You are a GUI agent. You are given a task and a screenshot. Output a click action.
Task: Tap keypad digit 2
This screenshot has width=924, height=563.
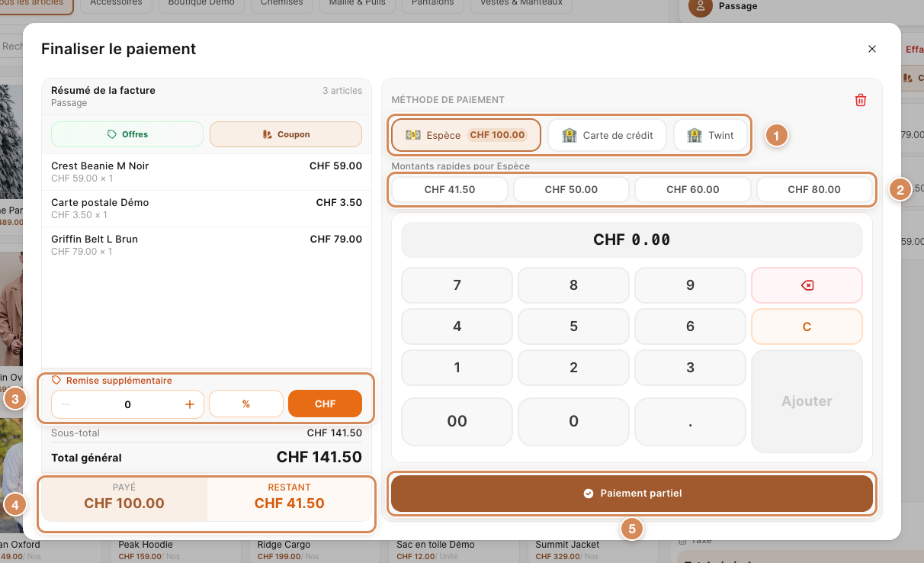tap(573, 368)
